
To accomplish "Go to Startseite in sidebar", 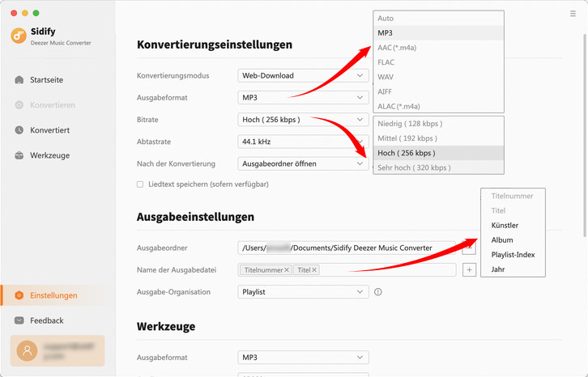I will coord(46,80).
